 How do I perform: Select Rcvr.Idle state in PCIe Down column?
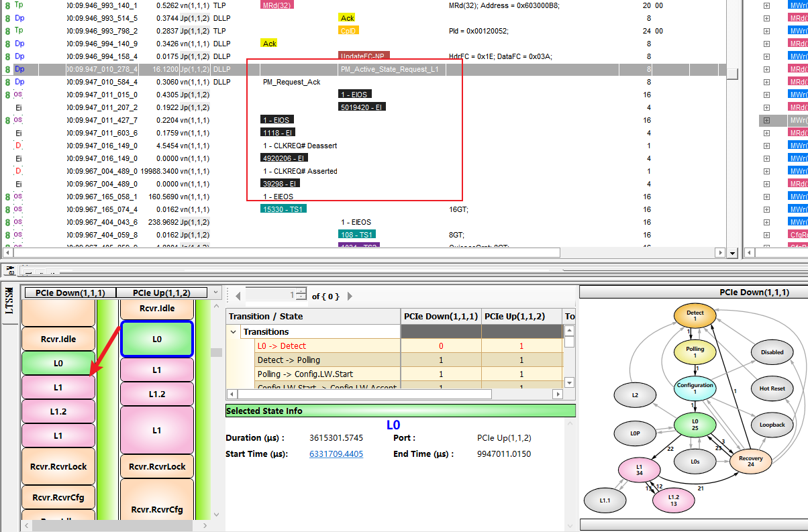click(58, 339)
